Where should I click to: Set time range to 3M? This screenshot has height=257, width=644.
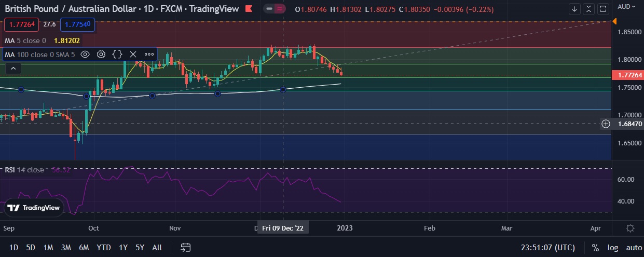click(66, 248)
